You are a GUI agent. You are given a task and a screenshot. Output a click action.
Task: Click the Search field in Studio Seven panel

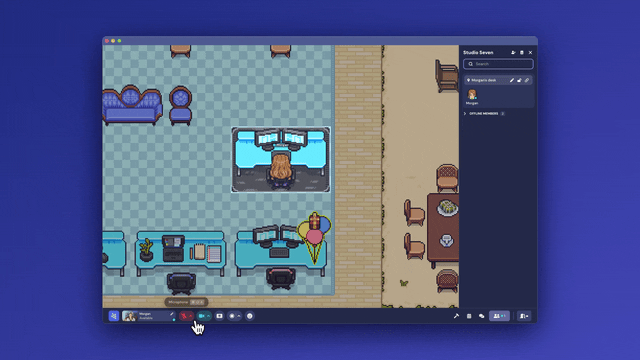[498, 64]
